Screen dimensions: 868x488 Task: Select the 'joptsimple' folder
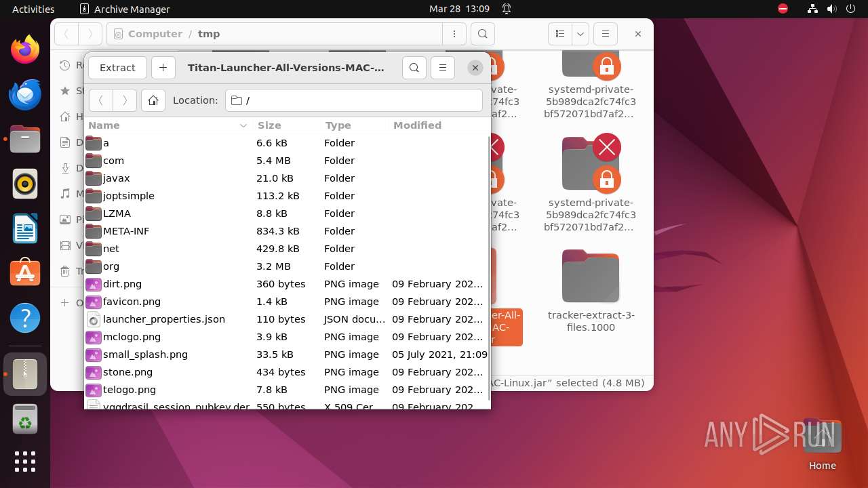pos(286,196)
